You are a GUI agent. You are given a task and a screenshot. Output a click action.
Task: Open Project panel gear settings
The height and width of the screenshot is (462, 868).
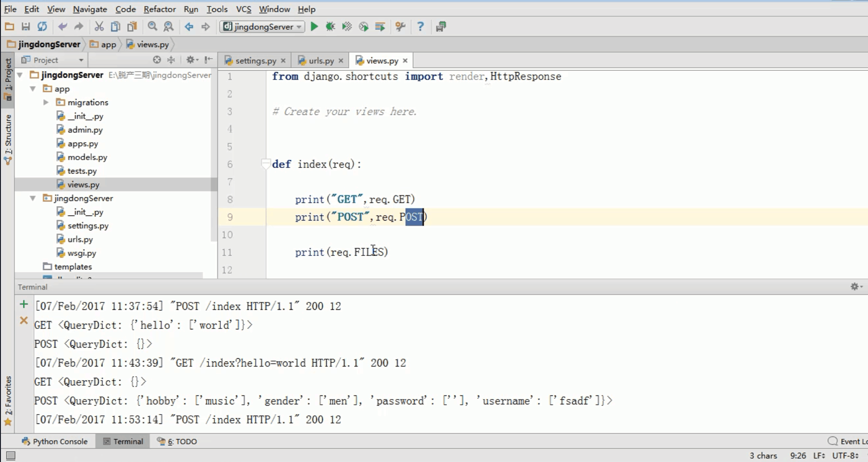pos(192,60)
